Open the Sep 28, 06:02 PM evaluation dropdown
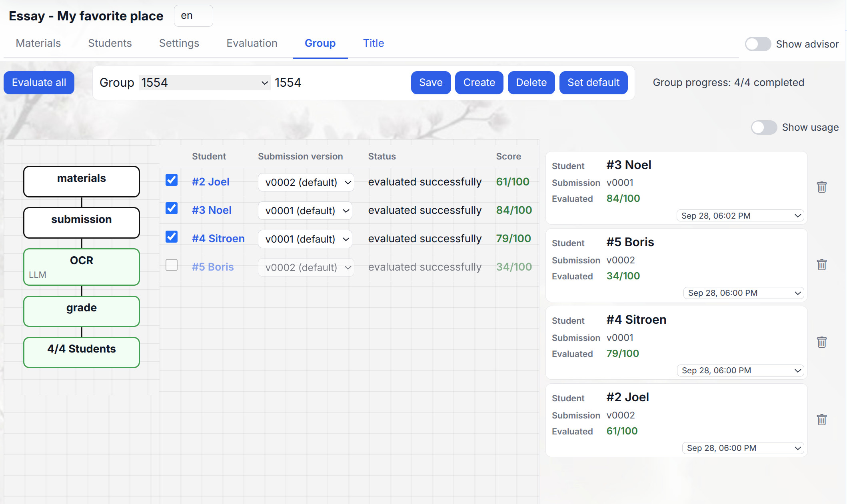Image resolution: width=847 pixels, height=504 pixels. pos(740,216)
